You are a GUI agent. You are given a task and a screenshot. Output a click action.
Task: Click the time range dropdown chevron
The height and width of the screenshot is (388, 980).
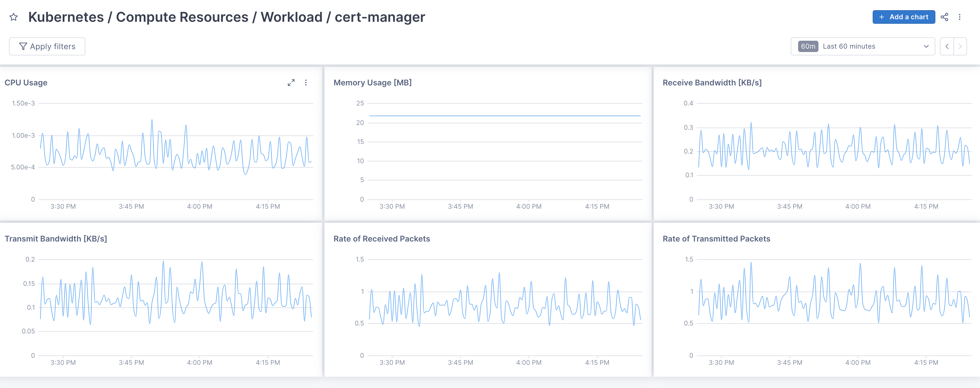coord(926,46)
